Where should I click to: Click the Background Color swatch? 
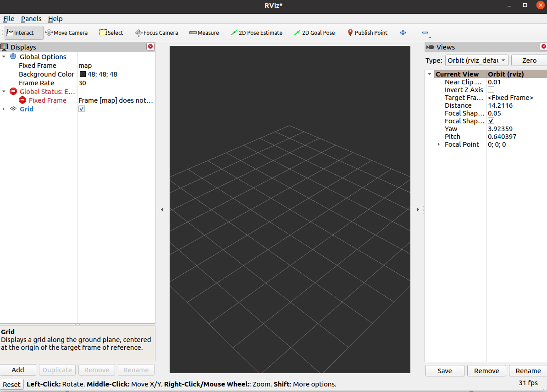point(83,74)
